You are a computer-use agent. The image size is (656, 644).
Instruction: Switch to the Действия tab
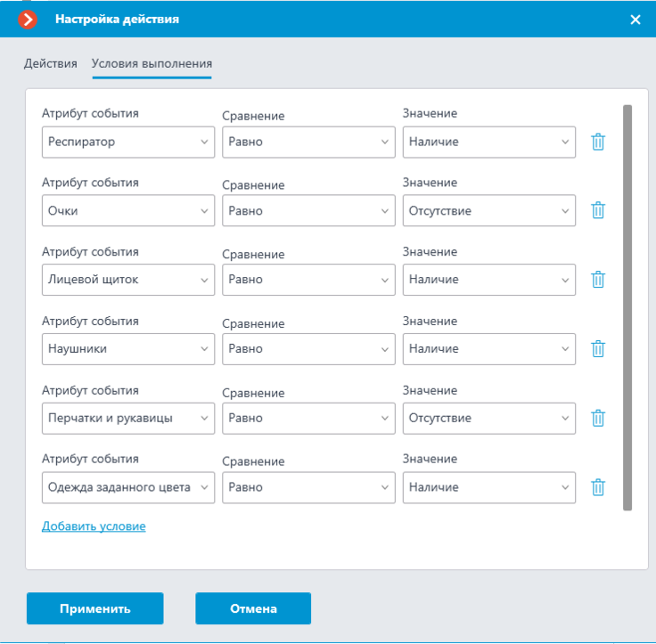[50, 63]
